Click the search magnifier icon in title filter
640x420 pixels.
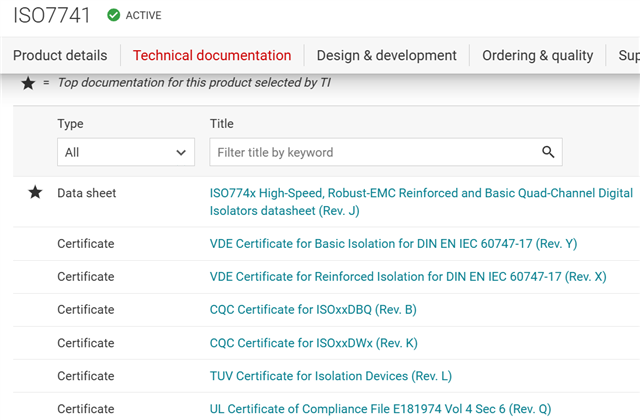(547, 152)
